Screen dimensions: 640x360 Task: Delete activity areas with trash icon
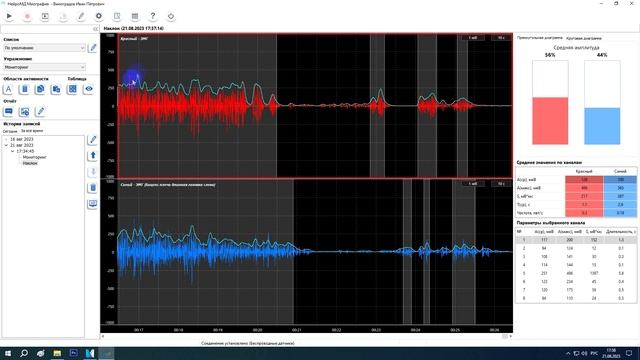24,89
